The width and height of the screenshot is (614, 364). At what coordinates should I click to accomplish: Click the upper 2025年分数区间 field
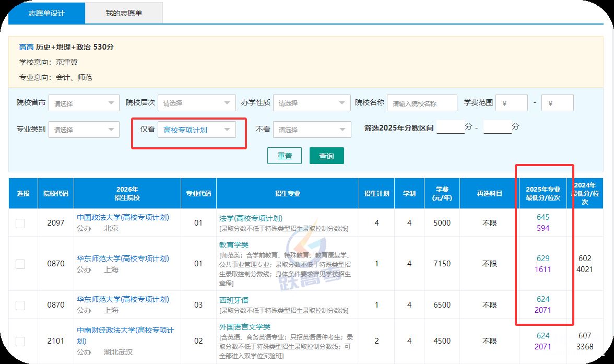[x=497, y=127]
